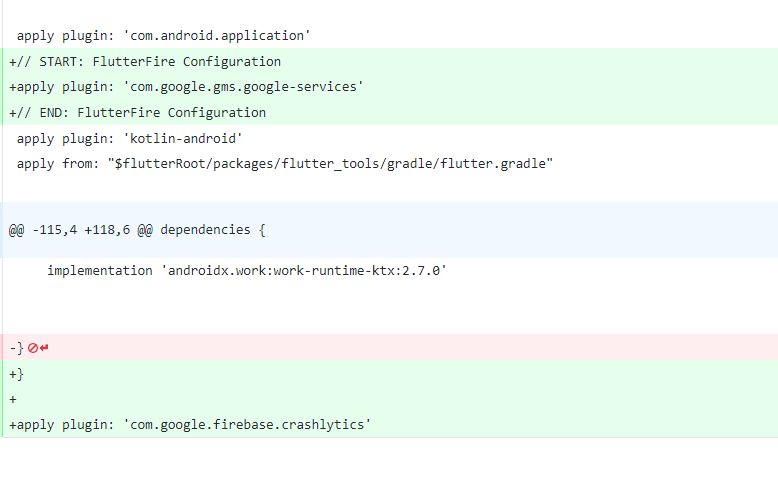Image resolution: width=778 pixels, height=486 pixels.
Task: Select the empty added line with plus
Action: pos(390,399)
